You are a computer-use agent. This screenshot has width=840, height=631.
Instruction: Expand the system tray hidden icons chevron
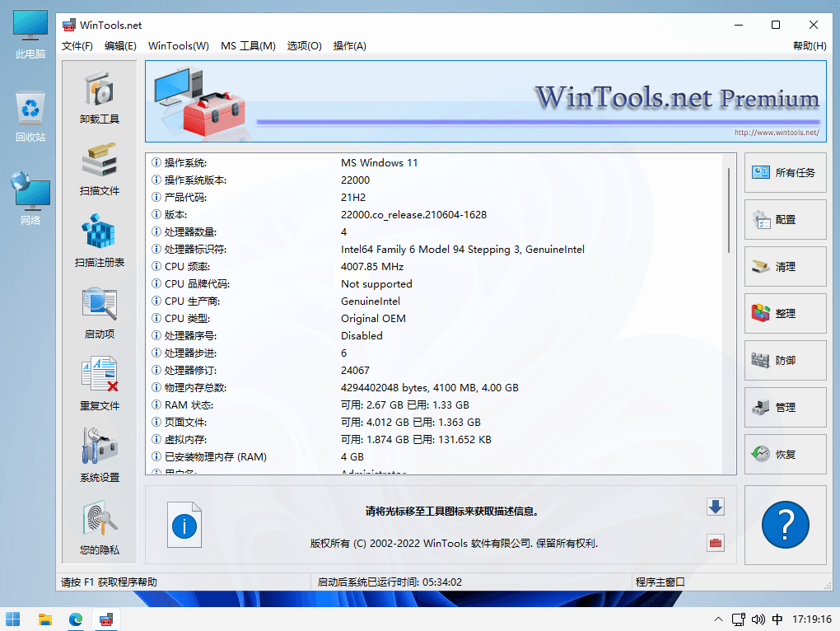718,619
